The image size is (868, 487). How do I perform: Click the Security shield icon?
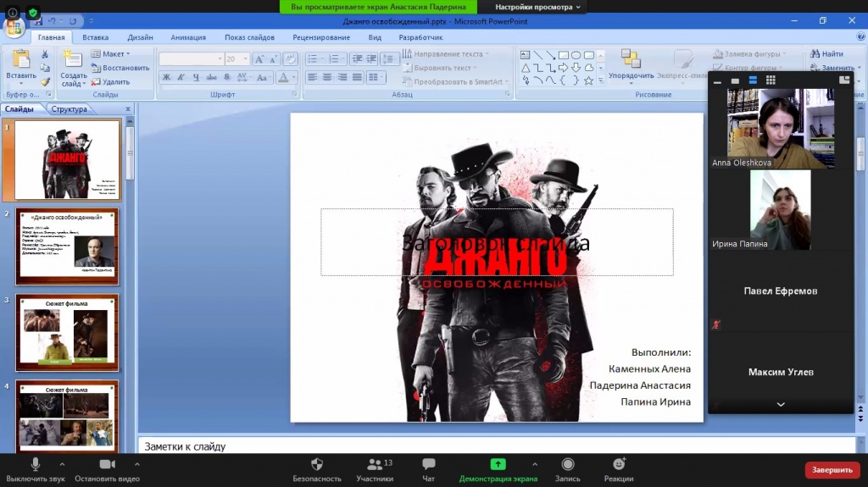pyautogui.click(x=317, y=468)
